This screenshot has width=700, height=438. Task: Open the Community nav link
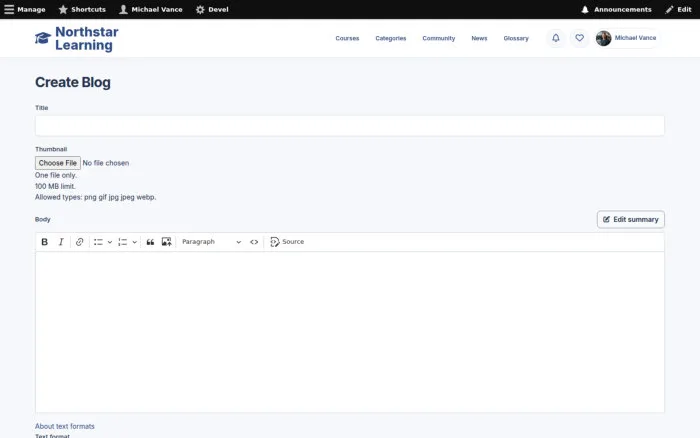[439, 38]
